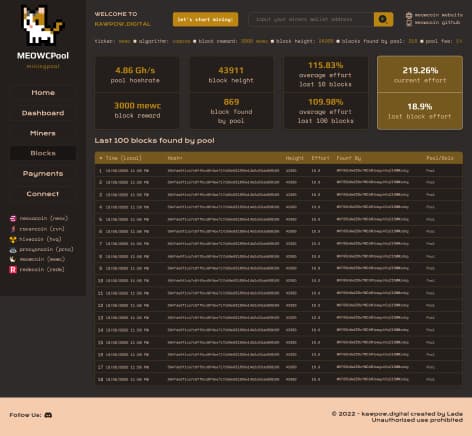Go to the Connect page
The height and width of the screenshot is (436, 472).
tap(43, 194)
